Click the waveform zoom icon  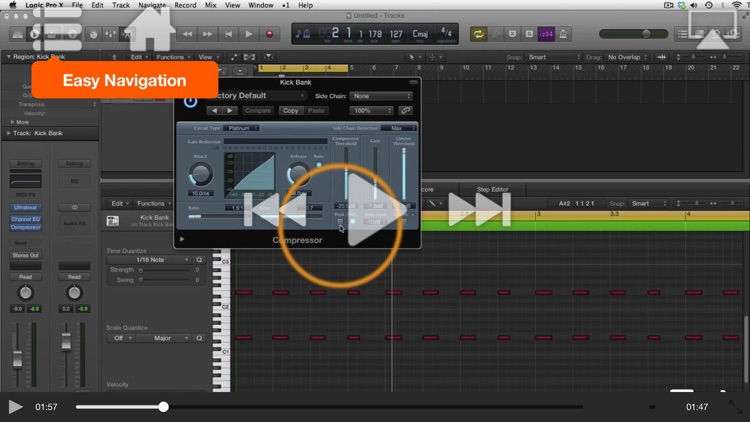click(x=662, y=57)
